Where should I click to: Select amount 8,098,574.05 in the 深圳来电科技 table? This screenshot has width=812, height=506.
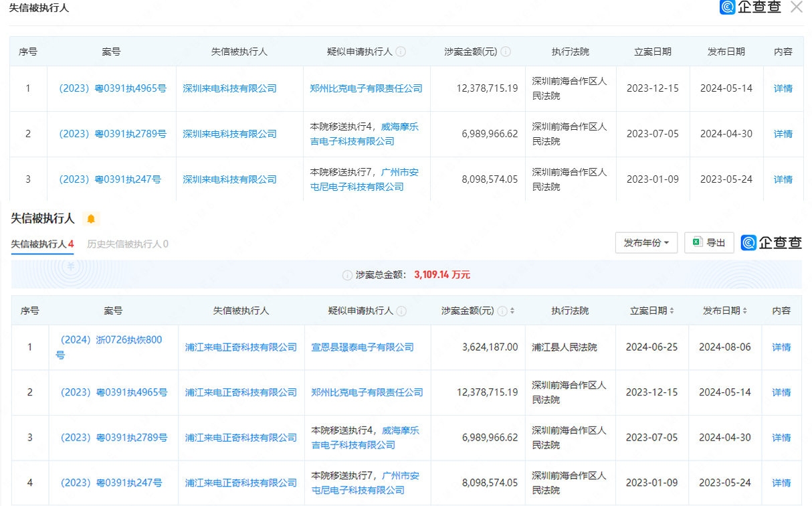click(x=490, y=179)
